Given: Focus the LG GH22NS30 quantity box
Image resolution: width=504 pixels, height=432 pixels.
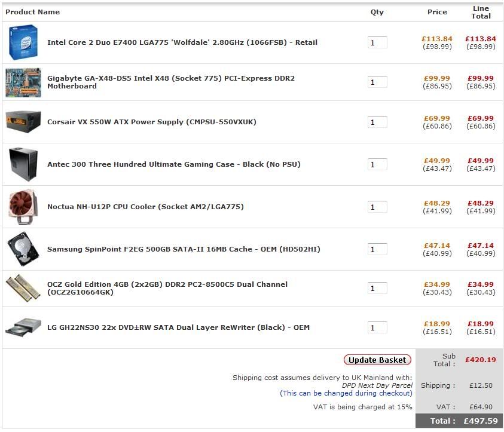Looking at the screenshot, I should click(377, 327).
